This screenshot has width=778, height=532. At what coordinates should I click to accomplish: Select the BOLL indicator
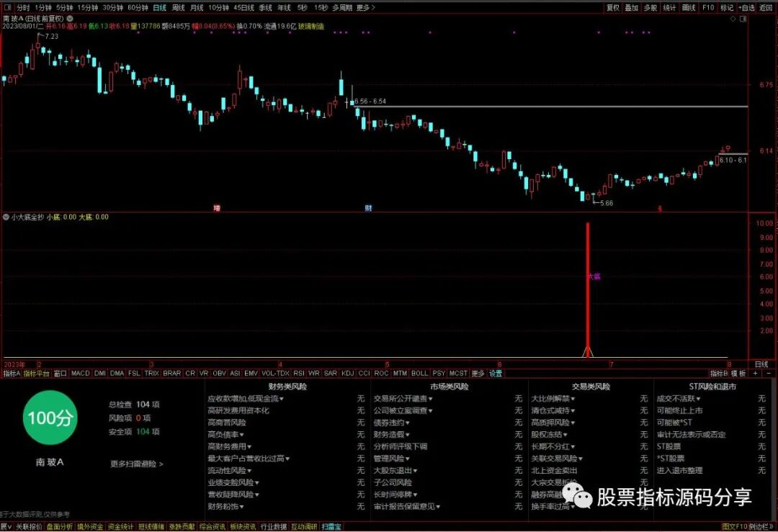click(x=419, y=374)
